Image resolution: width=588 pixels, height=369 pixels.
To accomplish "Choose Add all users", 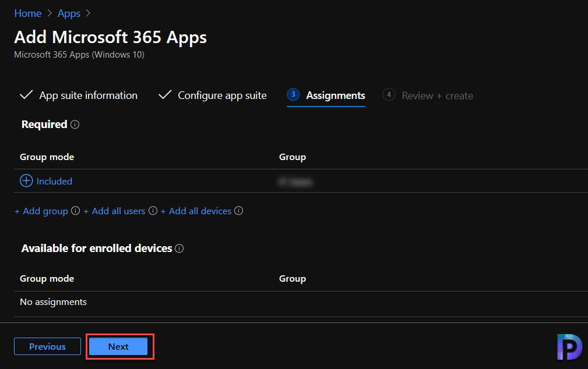I will pyautogui.click(x=114, y=211).
